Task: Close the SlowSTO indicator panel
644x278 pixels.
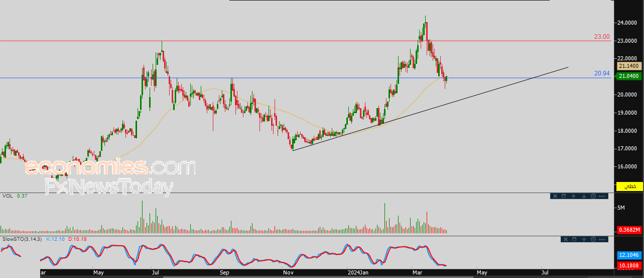Action: (566, 239)
